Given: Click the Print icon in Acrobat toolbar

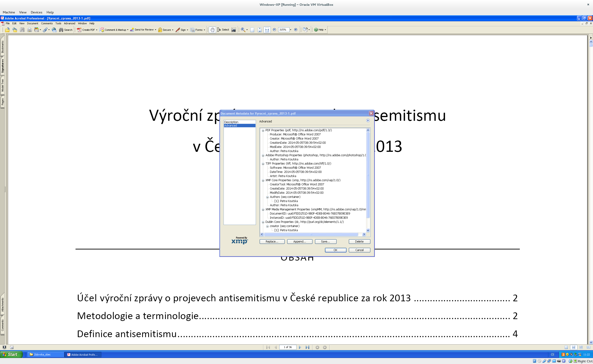Looking at the screenshot, I should point(29,30).
